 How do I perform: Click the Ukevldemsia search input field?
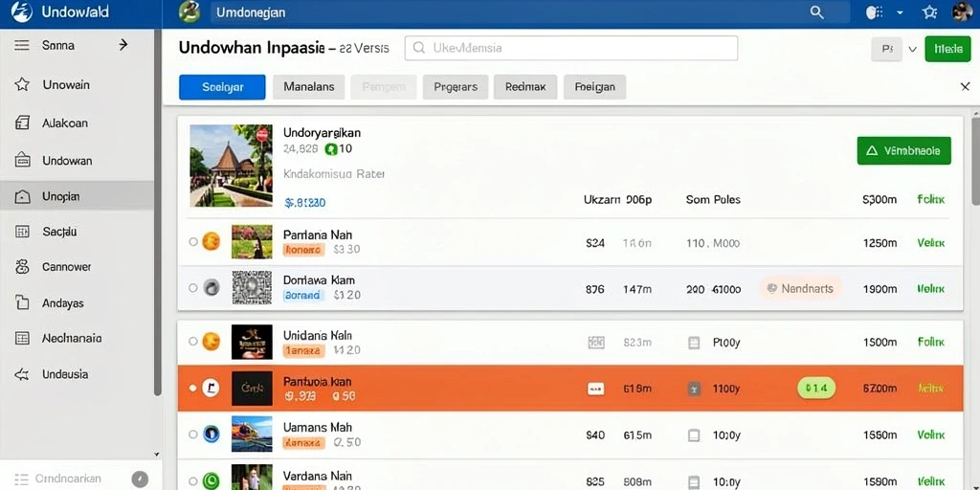click(571, 48)
